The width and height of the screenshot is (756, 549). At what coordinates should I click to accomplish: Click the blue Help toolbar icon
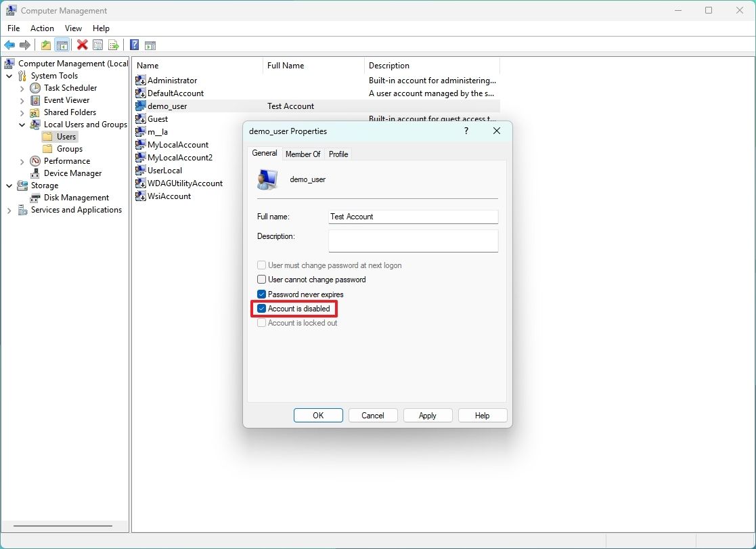(x=133, y=45)
